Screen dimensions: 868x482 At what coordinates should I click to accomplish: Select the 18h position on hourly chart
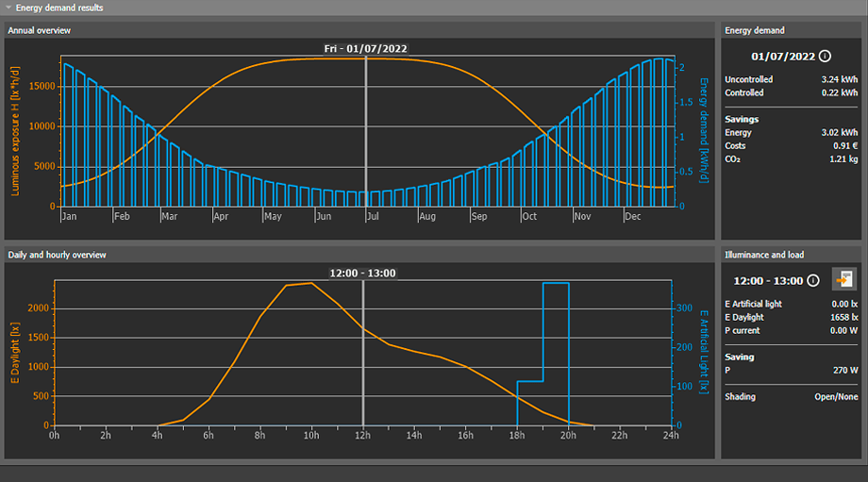click(x=518, y=435)
